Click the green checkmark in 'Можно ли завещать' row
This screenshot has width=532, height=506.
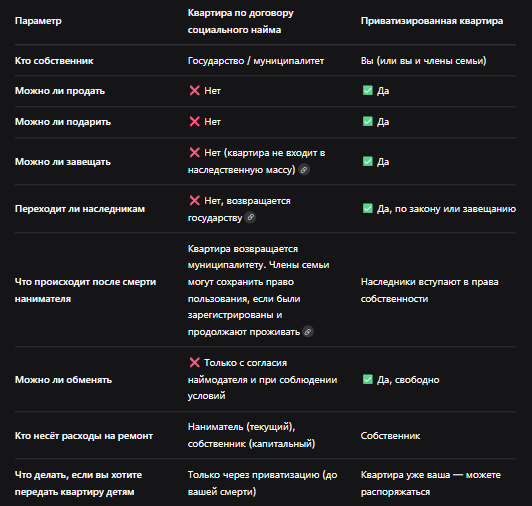pos(368,161)
